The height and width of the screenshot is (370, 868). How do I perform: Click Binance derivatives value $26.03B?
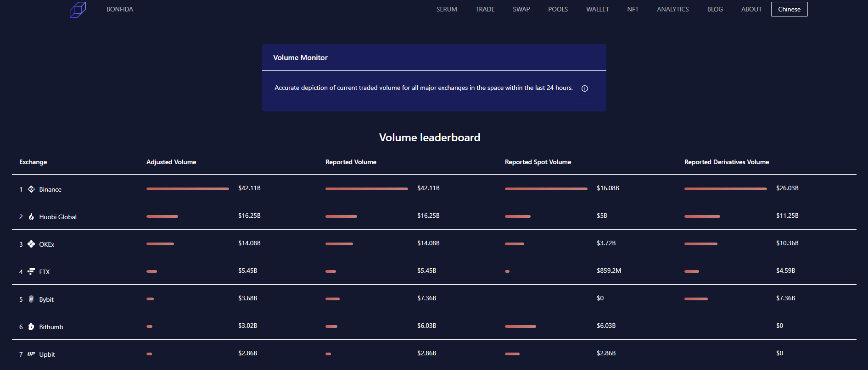(x=787, y=188)
